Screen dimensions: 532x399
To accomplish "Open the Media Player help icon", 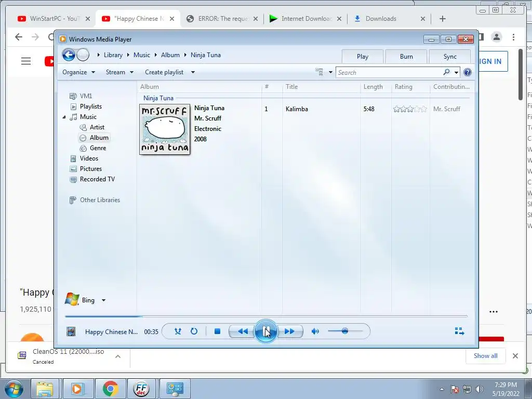I will coord(468,72).
